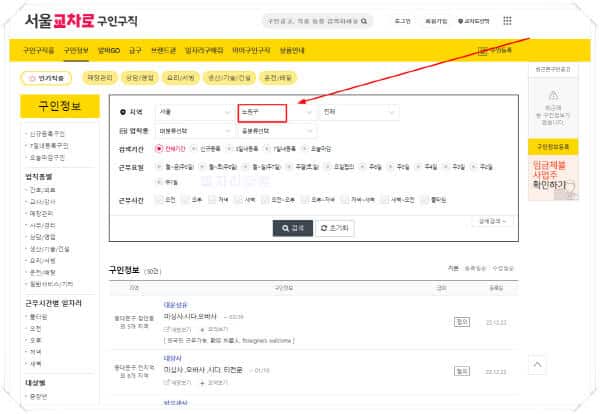This screenshot has height=414, width=600.
Task: Click the 서울교차로 구인구직 logo
Action: (x=81, y=21)
